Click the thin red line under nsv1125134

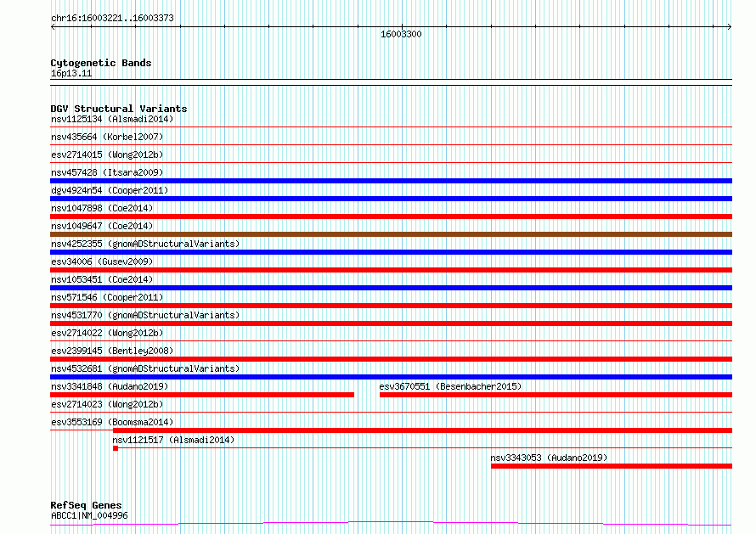pos(391,127)
